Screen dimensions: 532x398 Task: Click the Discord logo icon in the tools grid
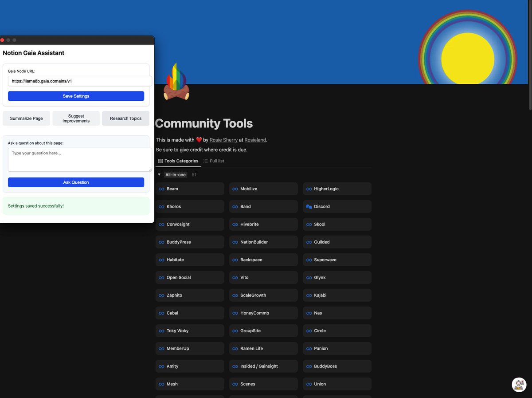point(309,206)
